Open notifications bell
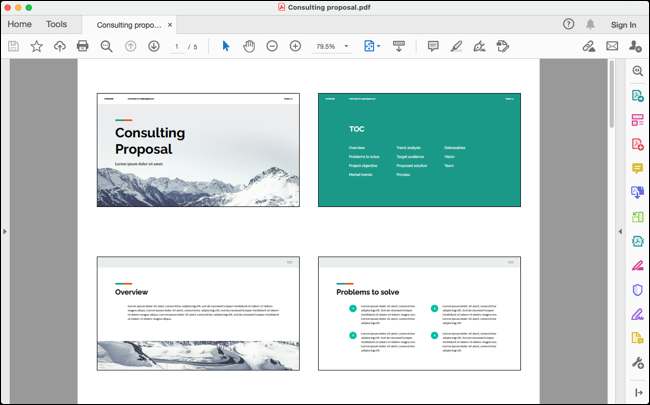This screenshot has width=650, height=405. (590, 24)
